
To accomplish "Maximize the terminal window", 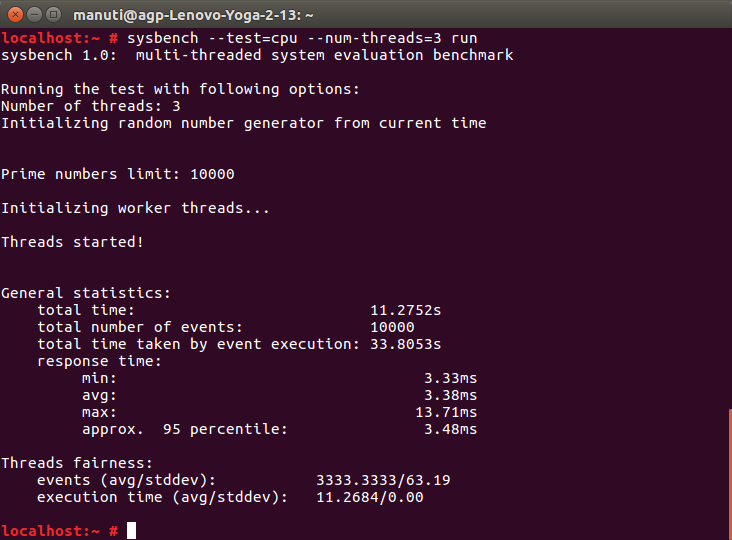I will (54, 15).
